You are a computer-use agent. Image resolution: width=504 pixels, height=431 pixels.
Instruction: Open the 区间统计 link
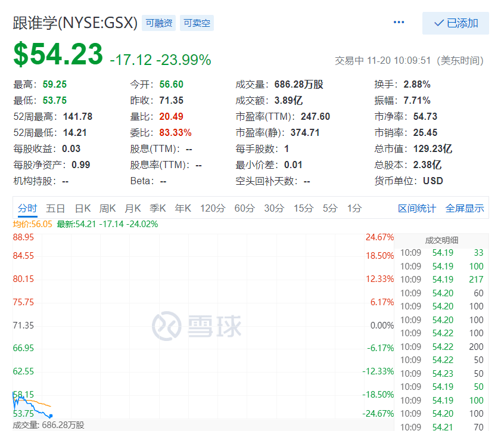(416, 209)
